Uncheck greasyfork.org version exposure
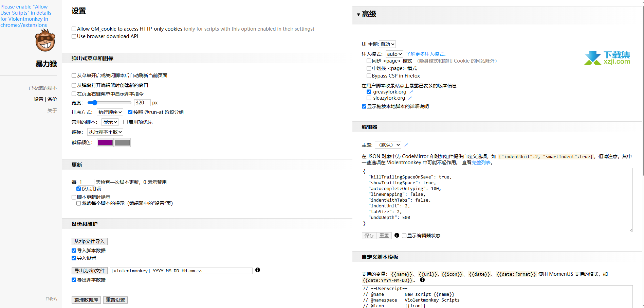Image resolution: width=644 pixels, height=308 pixels. 369,92
